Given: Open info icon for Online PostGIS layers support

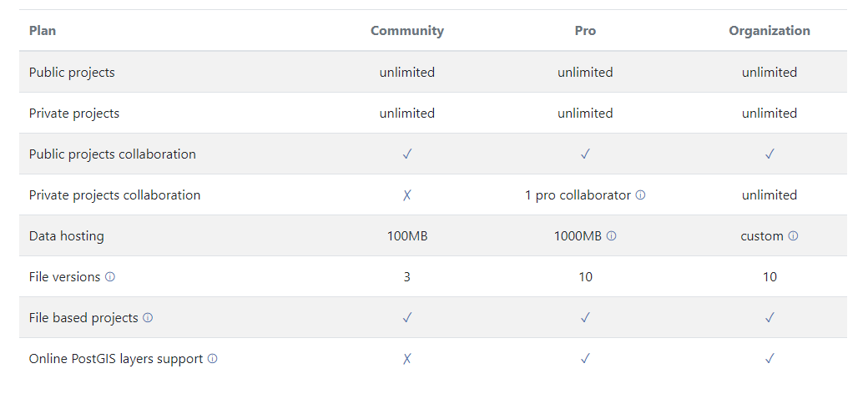Looking at the screenshot, I should (x=213, y=359).
